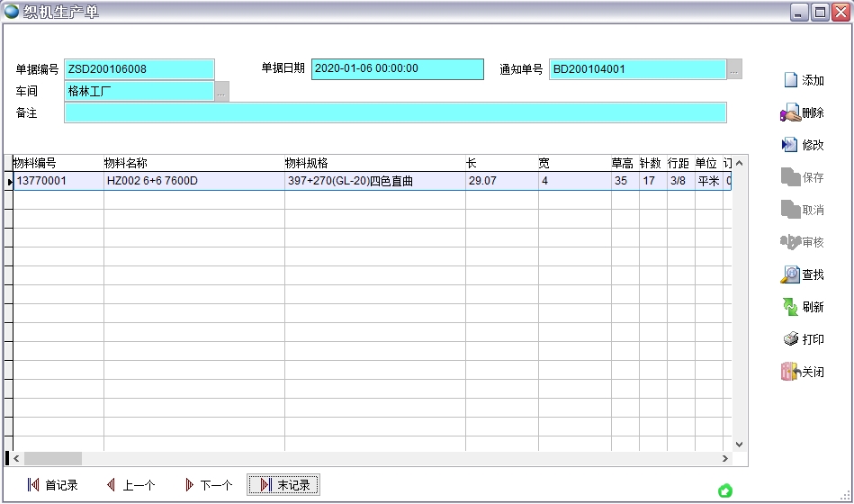Open lookup button beside 通知单号 field

[x=735, y=69]
